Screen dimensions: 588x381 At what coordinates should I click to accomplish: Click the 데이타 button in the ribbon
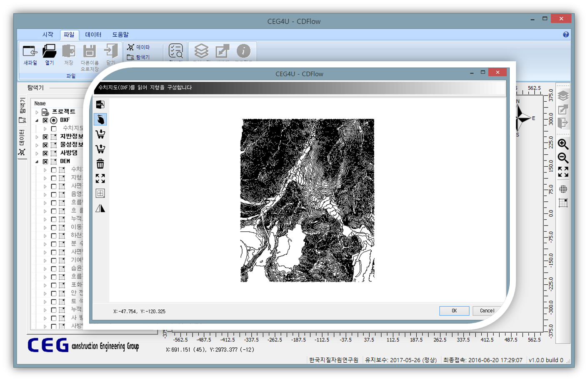point(139,47)
